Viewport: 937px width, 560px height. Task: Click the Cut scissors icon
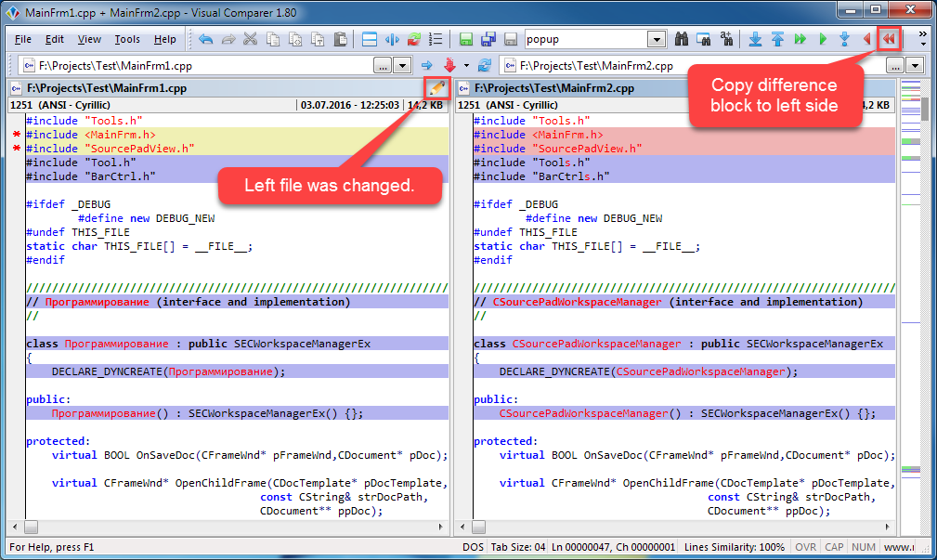[251, 40]
